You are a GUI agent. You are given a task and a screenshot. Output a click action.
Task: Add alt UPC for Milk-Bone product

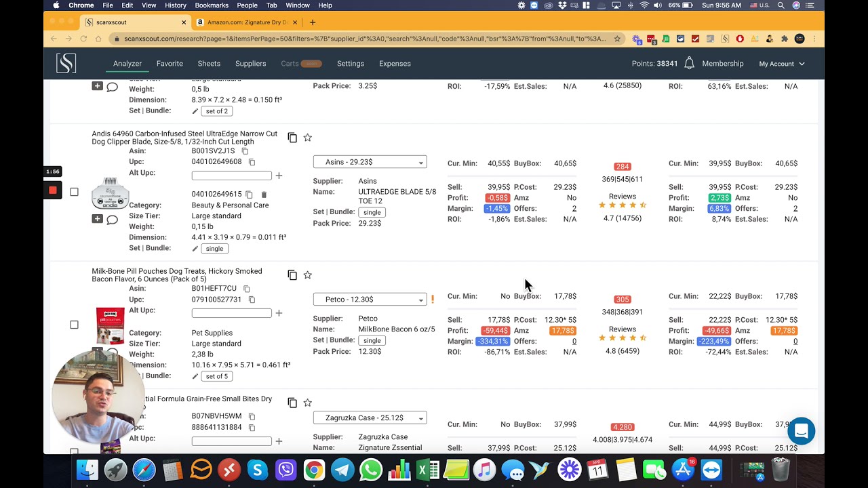(279, 313)
